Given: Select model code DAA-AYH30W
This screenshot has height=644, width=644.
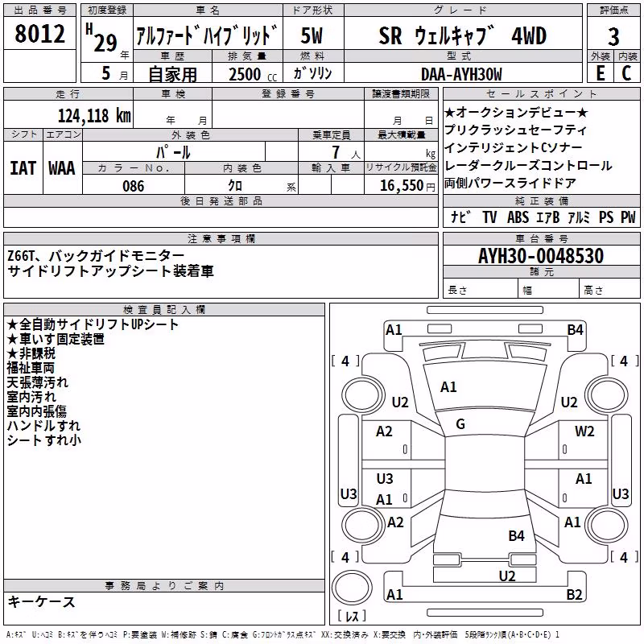Looking at the screenshot, I should click(461, 74).
